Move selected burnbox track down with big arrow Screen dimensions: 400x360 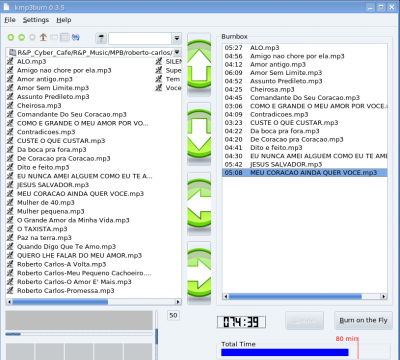pos(199,134)
